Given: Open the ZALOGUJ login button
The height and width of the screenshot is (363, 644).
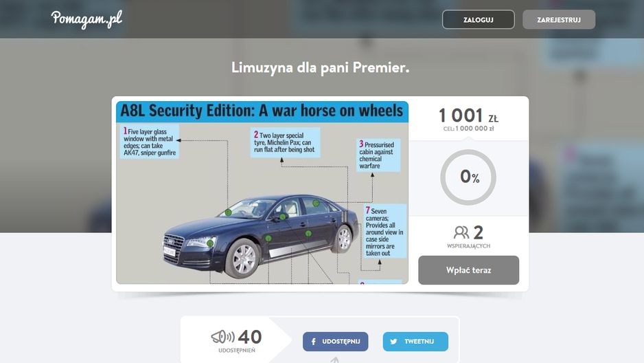Looking at the screenshot, I should [478, 19].
